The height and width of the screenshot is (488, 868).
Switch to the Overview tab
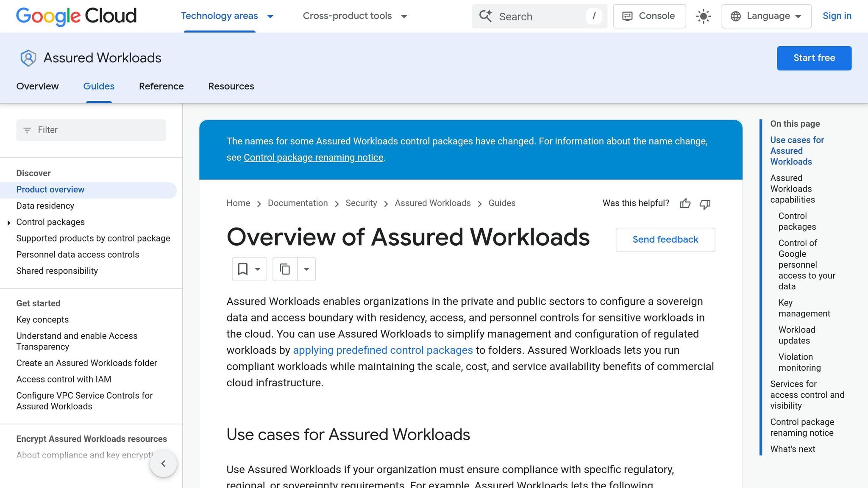(x=37, y=86)
